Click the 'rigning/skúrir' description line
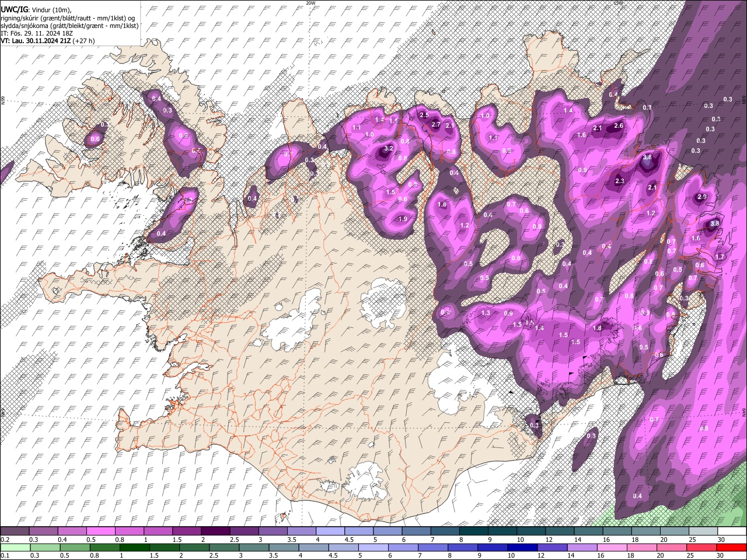 (68, 18)
